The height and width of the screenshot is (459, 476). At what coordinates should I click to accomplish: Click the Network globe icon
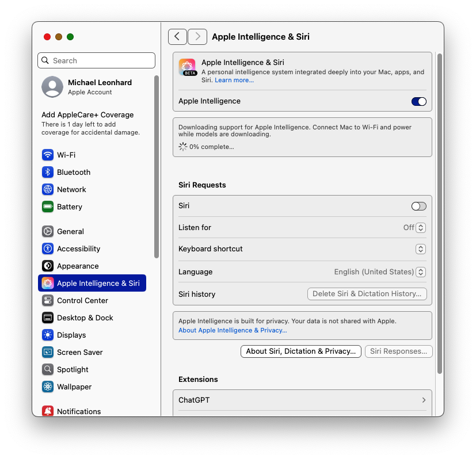coord(48,189)
